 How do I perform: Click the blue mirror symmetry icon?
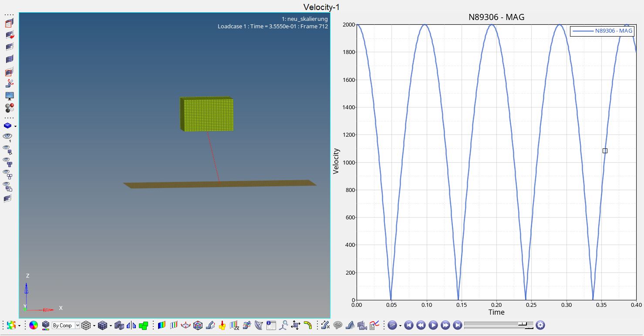point(131,325)
